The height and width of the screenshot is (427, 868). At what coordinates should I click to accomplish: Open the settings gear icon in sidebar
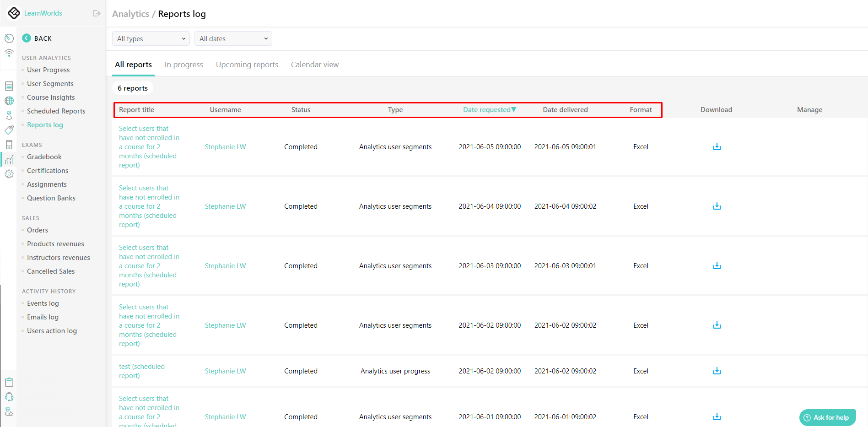[x=9, y=174]
